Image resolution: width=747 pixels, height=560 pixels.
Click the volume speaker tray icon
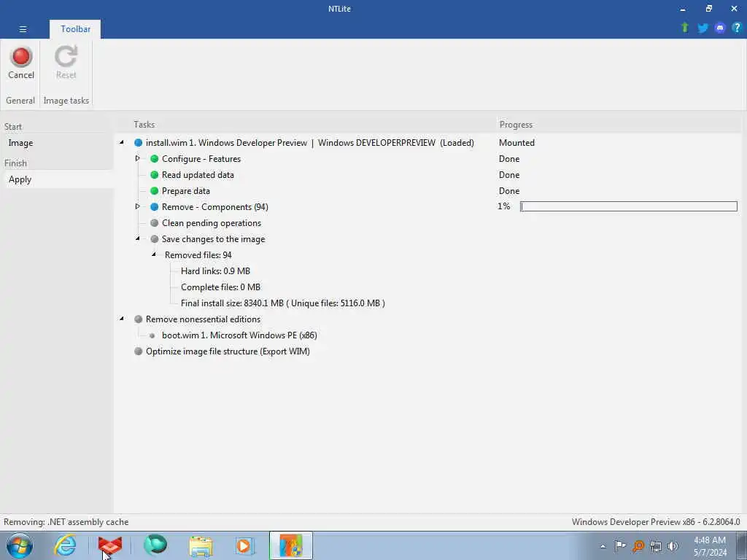673,545
